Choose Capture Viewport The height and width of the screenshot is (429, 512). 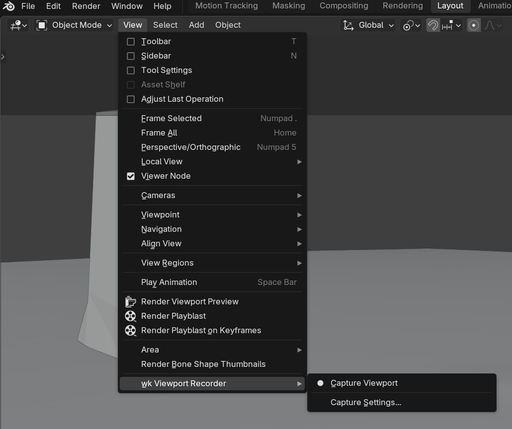point(402,383)
